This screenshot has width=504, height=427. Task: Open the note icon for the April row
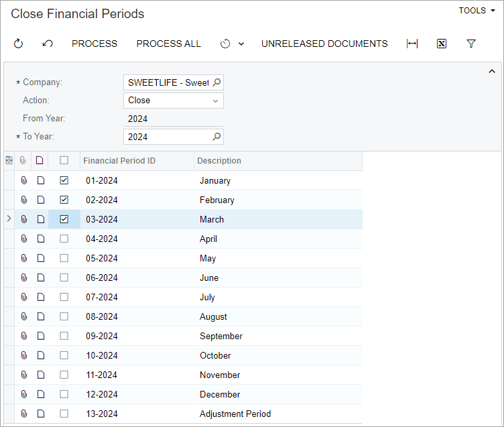[x=40, y=239]
